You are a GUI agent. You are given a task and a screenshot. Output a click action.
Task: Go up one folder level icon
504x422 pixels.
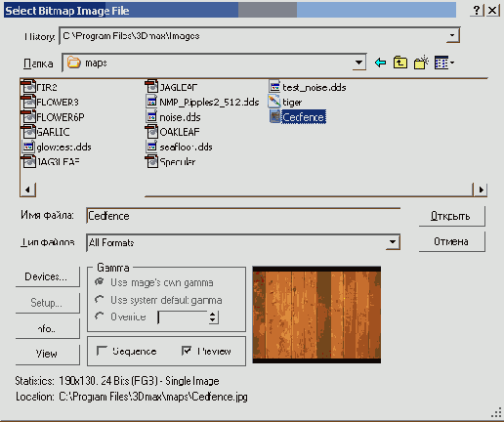click(400, 63)
